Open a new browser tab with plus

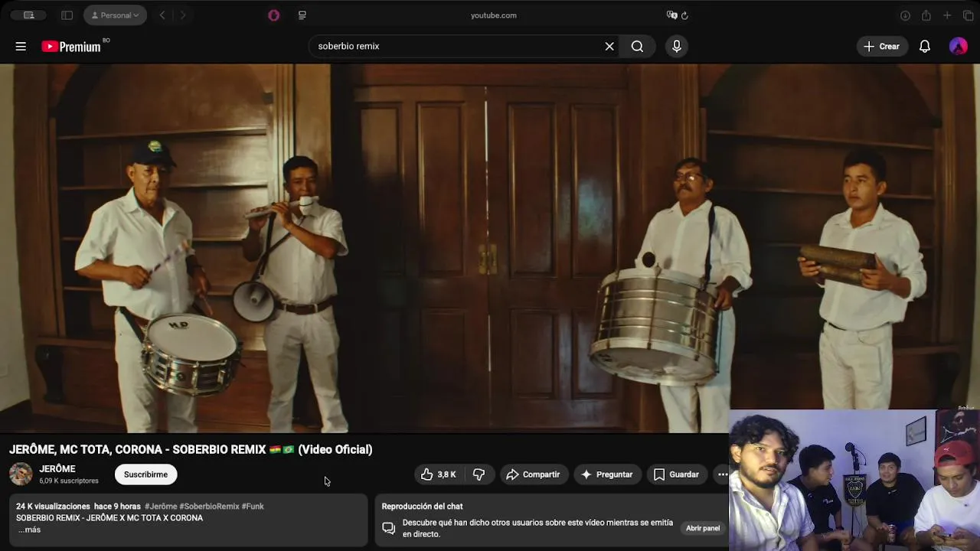coord(947,15)
